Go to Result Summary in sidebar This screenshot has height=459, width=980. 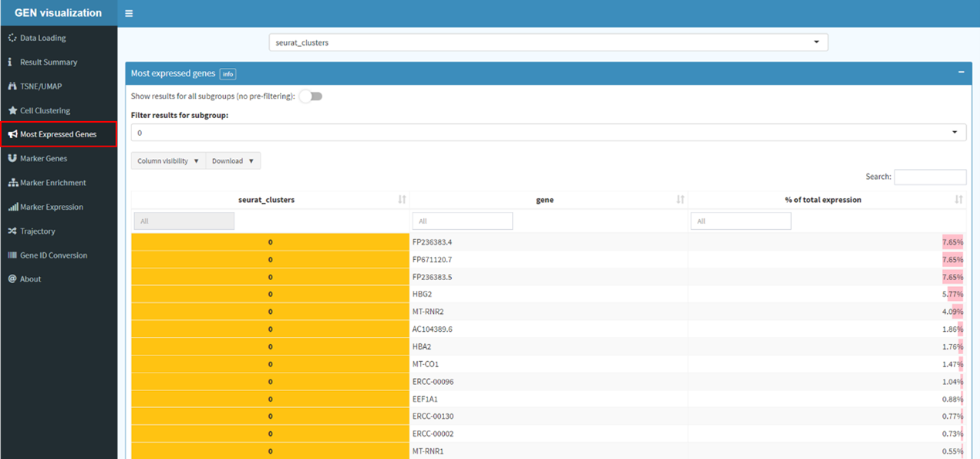pos(49,62)
